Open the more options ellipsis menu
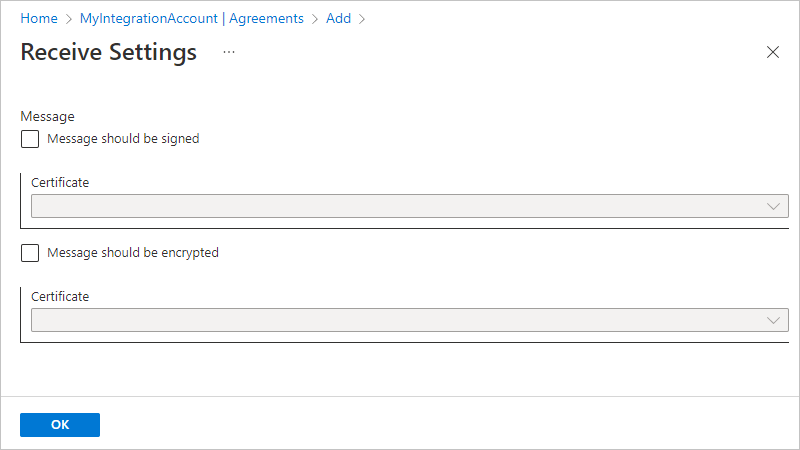 [x=229, y=52]
